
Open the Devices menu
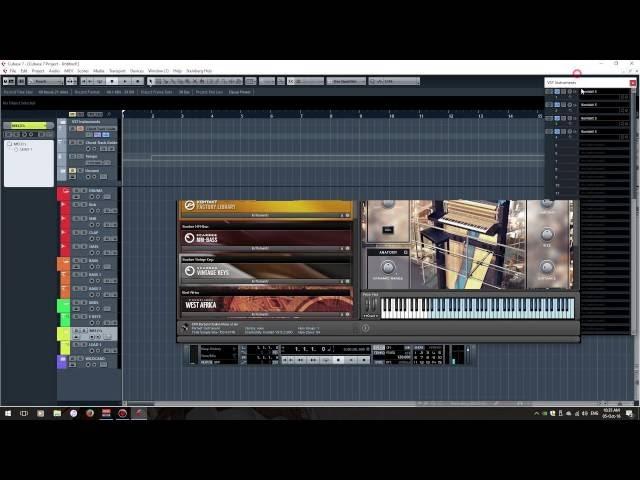[137, 71]
